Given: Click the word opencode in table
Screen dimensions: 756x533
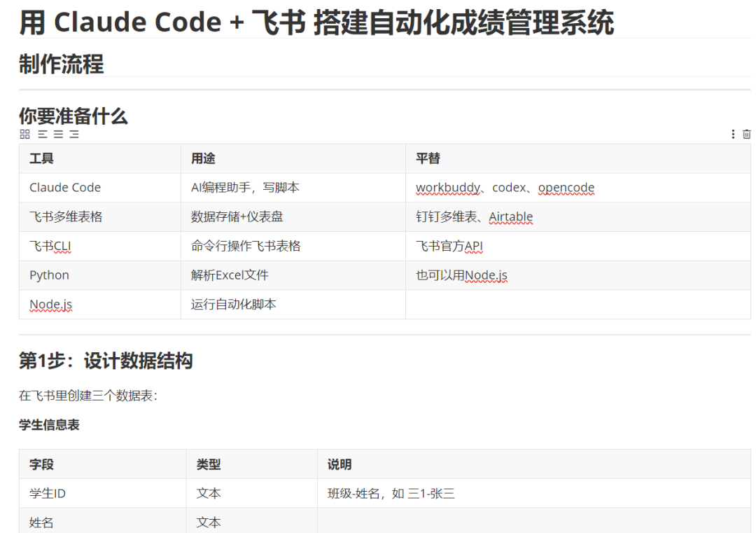Looking at the screenshot, I should pyautogui.click(x=566, y=187).
